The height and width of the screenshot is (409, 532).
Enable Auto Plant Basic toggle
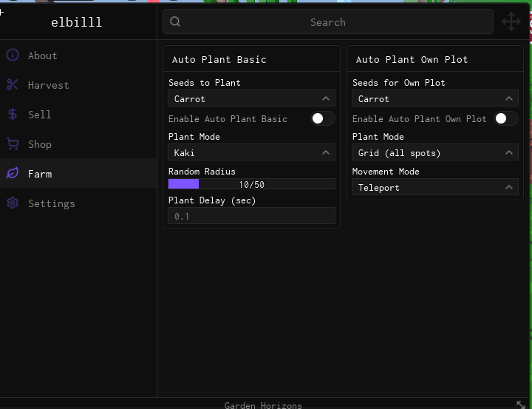point(323,118)
